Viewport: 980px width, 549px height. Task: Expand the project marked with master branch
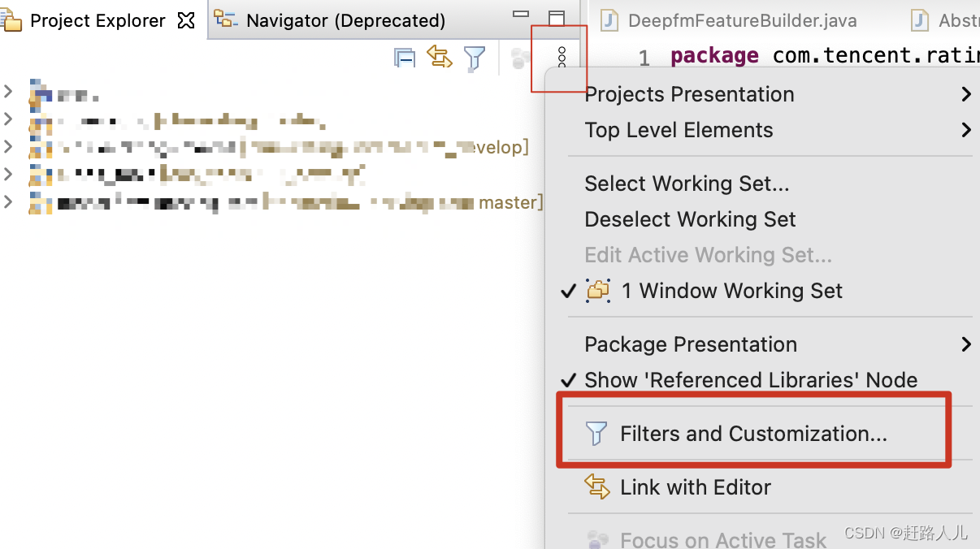click(8, 202)
